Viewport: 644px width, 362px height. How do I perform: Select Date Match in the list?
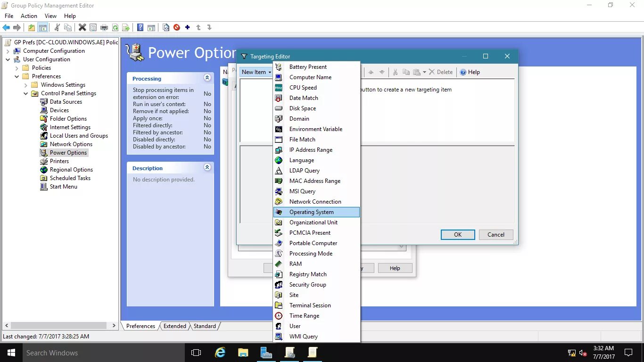coord(316,98)
